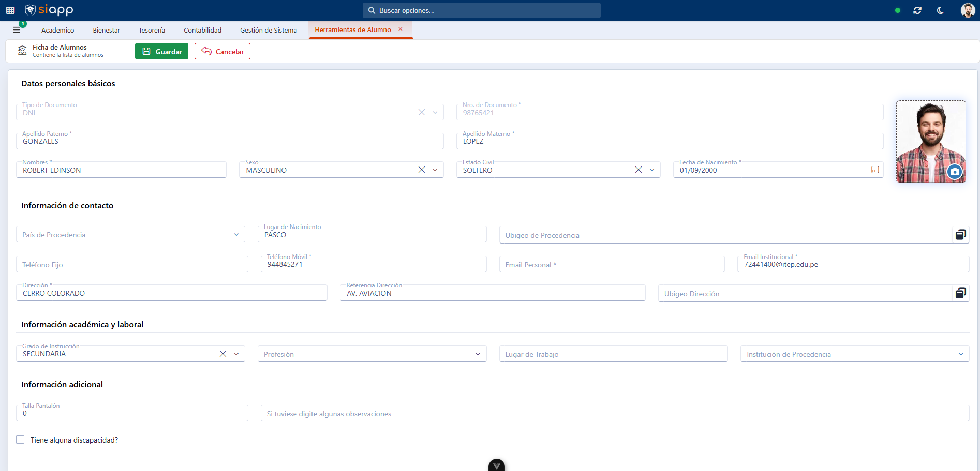Open Ubigeo de Procedencia lookup icon
The width and height of the screenshot is (980, 471).
[961, 235]
